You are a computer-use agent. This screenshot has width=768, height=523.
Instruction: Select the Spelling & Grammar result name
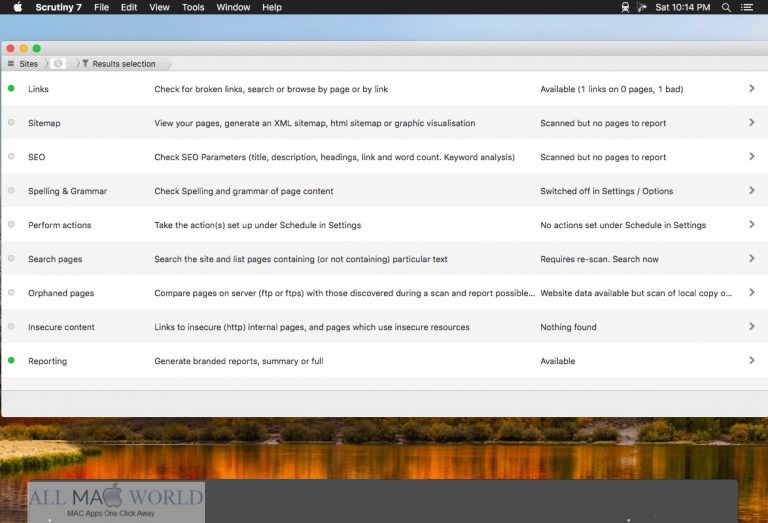pos(67,191)
